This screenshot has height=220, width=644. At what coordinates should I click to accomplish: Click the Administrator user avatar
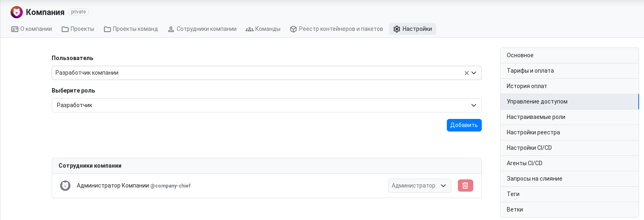(65, 185)
